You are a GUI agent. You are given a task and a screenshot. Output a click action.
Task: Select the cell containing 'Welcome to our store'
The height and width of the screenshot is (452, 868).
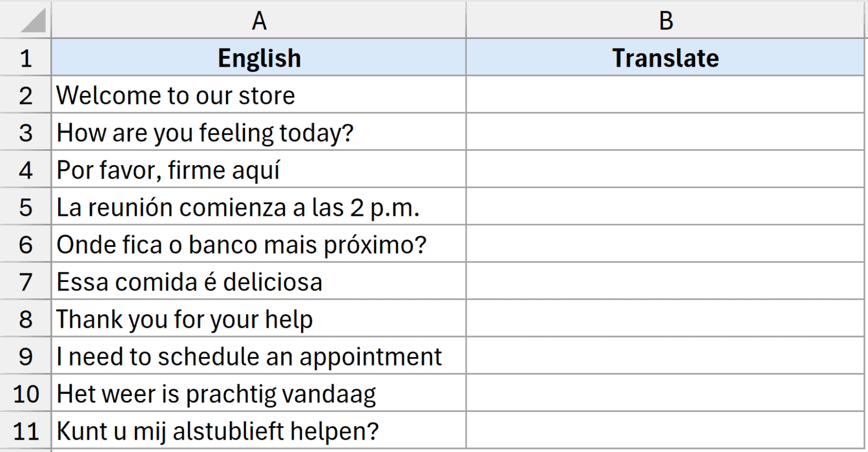[x=259, y=95]
